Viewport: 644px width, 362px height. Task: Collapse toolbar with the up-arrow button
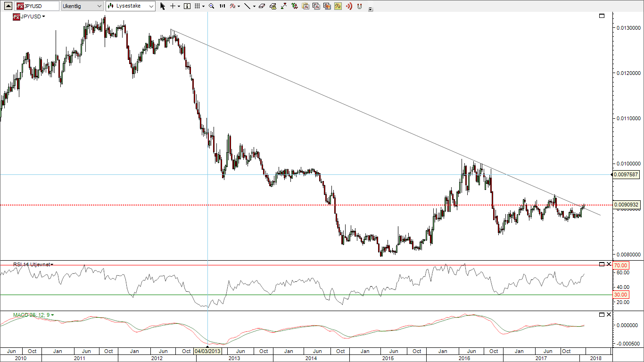click(x=8, y=6)
